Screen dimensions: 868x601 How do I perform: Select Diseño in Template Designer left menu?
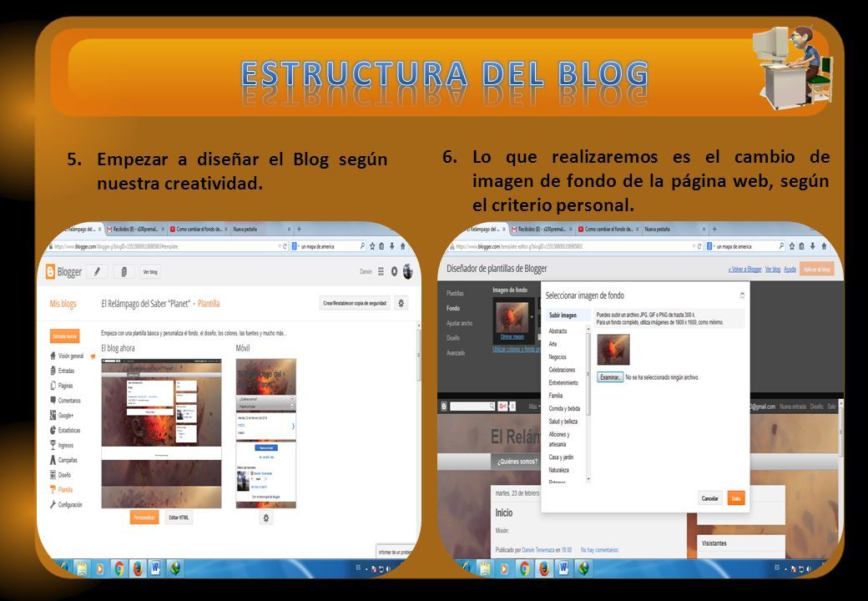[x=453, y=338]
